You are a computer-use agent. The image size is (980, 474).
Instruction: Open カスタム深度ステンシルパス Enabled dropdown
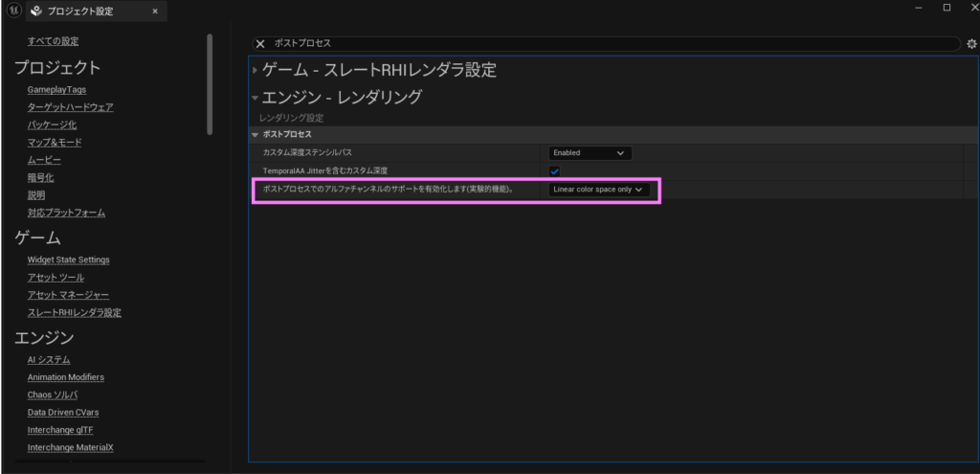coord(590,152)
